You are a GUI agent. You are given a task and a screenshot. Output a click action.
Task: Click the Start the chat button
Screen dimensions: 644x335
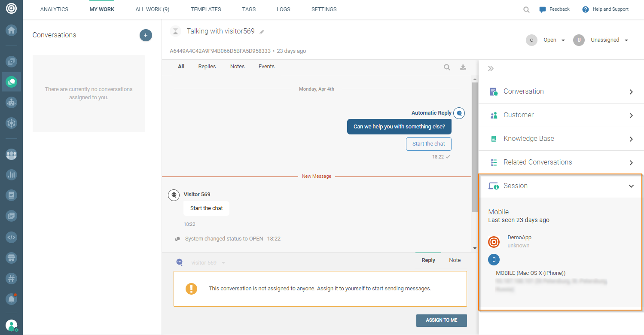(428, 144)
